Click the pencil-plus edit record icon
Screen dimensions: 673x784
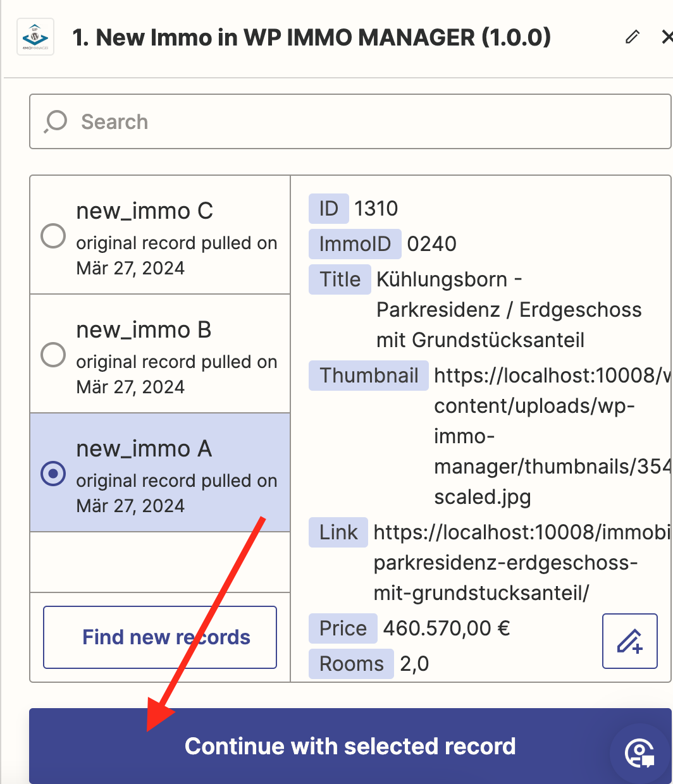pos(629,641)
